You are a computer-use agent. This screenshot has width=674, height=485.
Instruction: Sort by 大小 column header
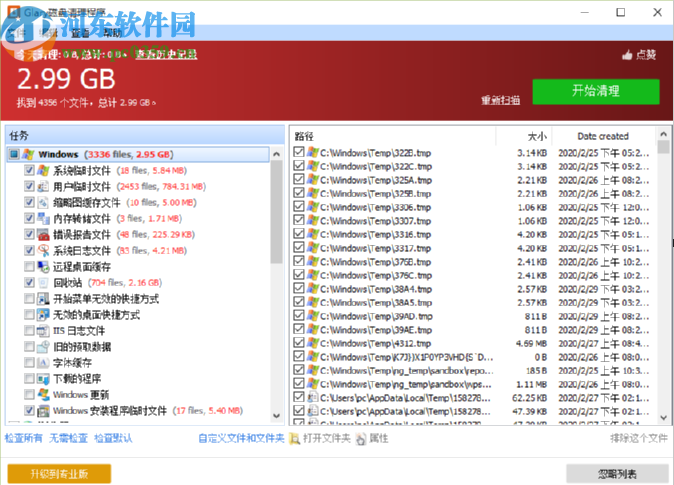524,136
